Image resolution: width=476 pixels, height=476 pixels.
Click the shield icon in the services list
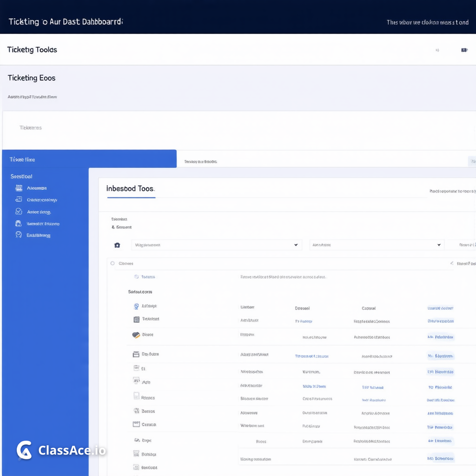(136, 334)
